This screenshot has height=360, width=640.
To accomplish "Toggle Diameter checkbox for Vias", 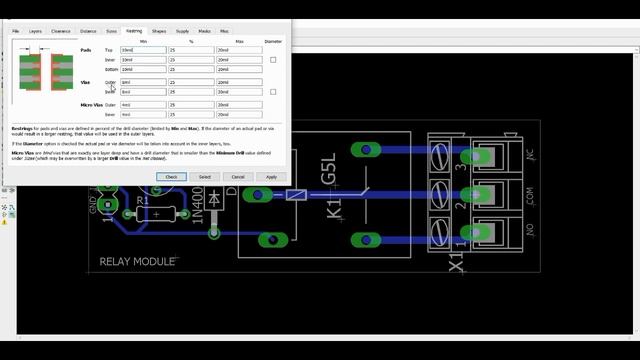I will [x=273, y=92].
